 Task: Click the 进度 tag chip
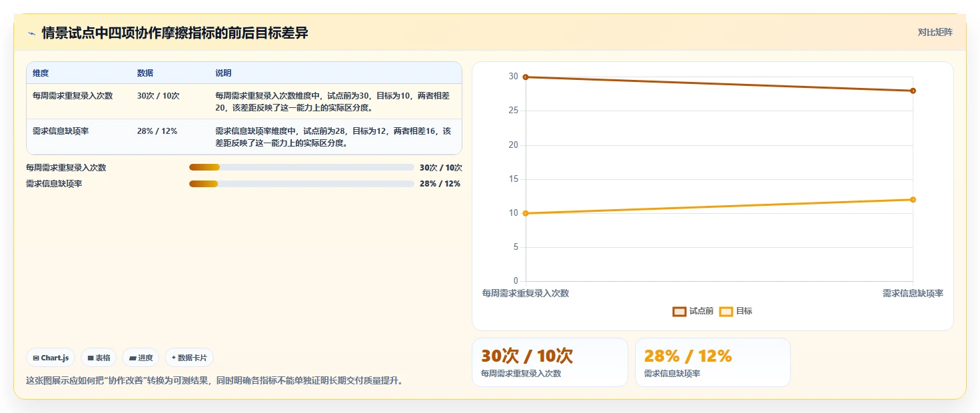click(x=141, y=358)
